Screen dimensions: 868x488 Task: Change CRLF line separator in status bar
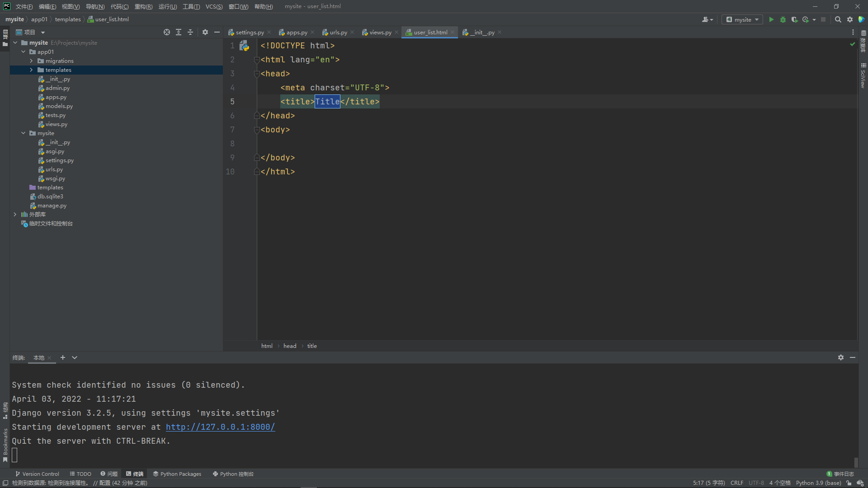[736, 483]
